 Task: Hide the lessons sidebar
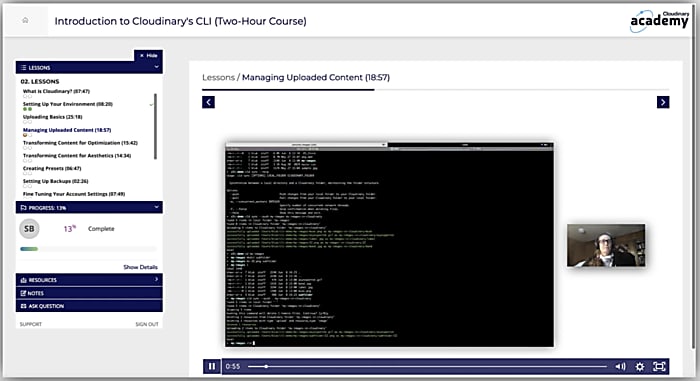pyautogui.click(x=148, y=55)
